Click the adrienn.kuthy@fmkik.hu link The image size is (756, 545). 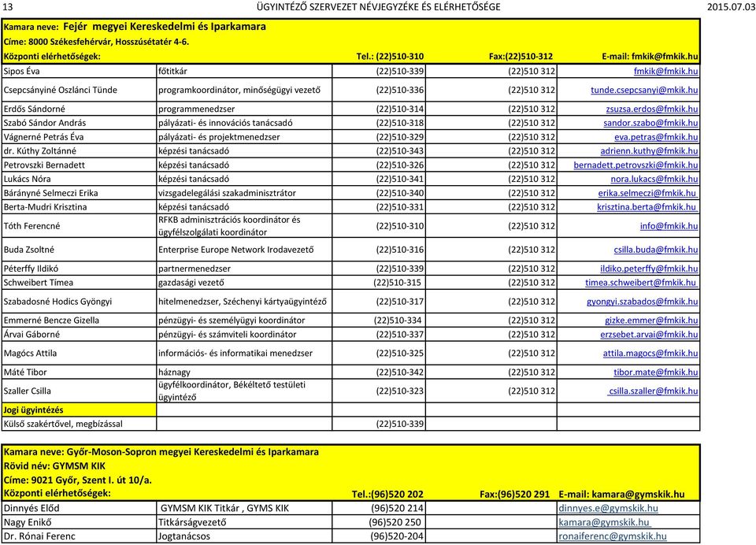tap(649, 151)
